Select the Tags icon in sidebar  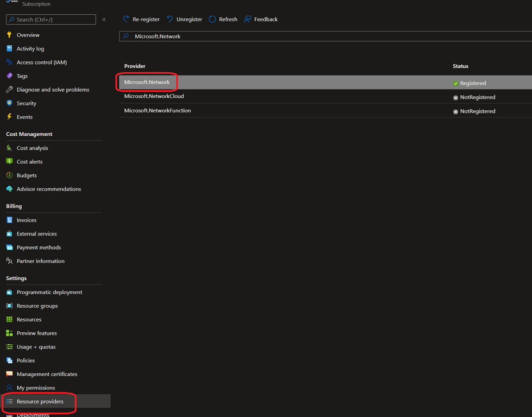click(x=9, y=76)
